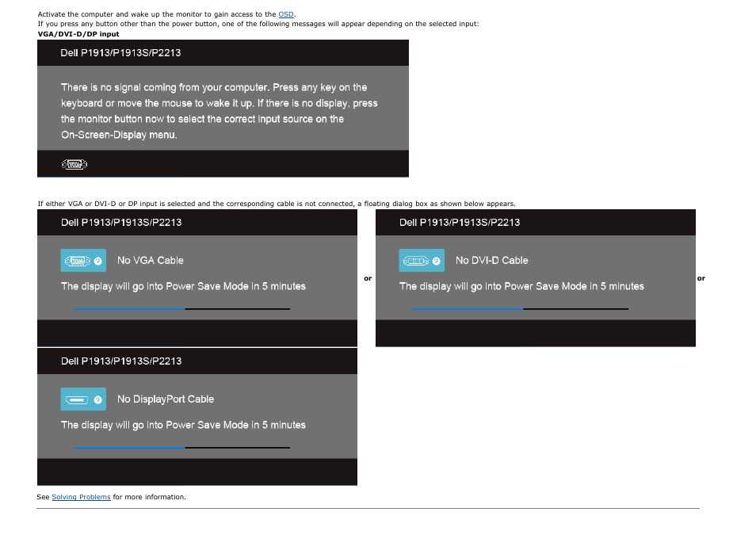Click the progress bar under No VGA Cable
The width and height of the screenshot is (756, 535).
pos(182,309)
